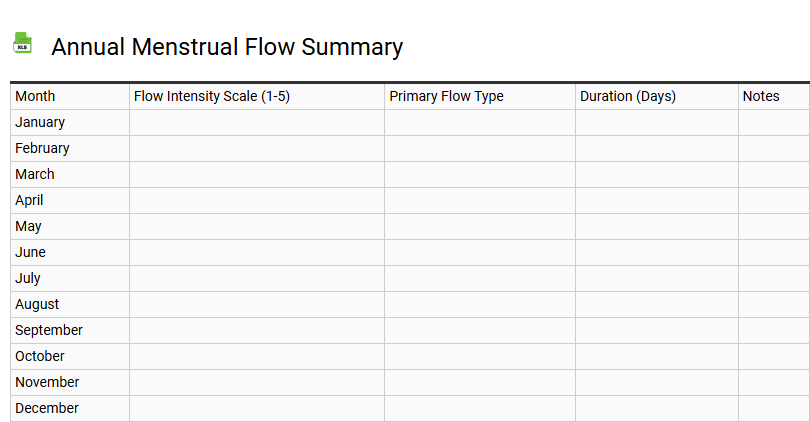Click October's Duration (Days) cell
The width and height of the screenshot is (810, 422).
coord(657,356)
